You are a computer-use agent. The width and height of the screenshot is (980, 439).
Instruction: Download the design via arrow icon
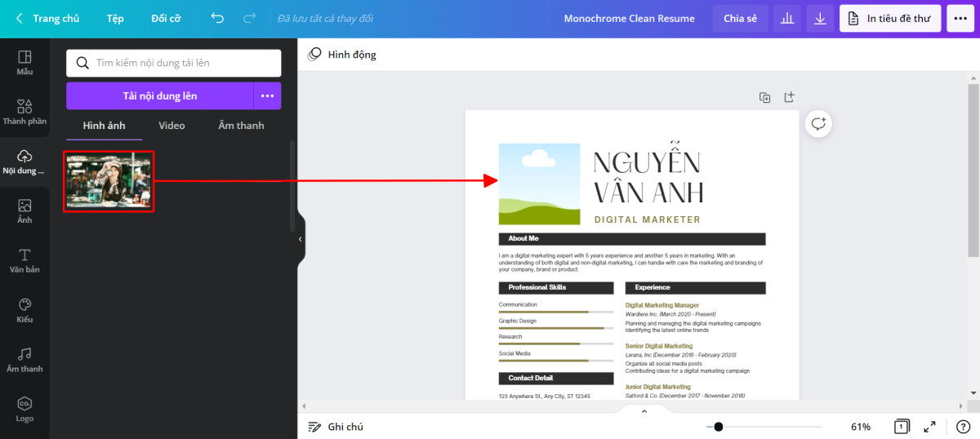click(820, 18)
